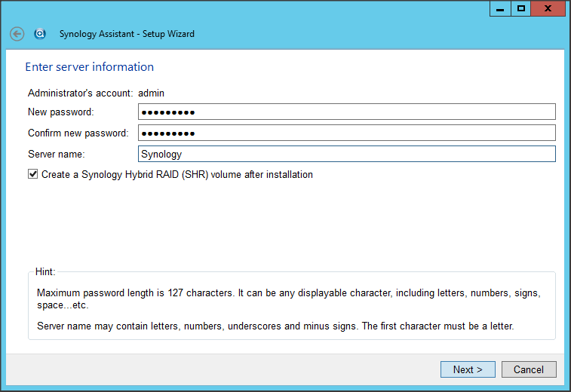
Task: Click the 'Hint:' group box label
Action: coord(45,271)
